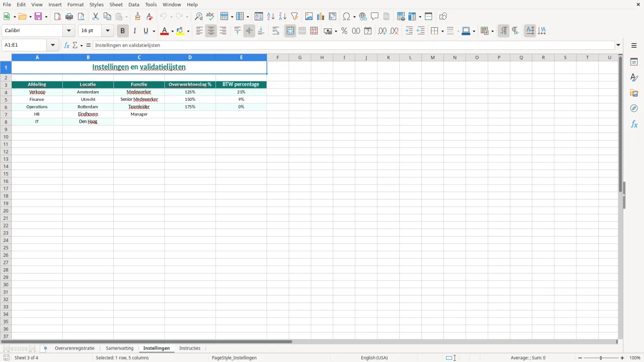Open Find & Replace icon

199,17
